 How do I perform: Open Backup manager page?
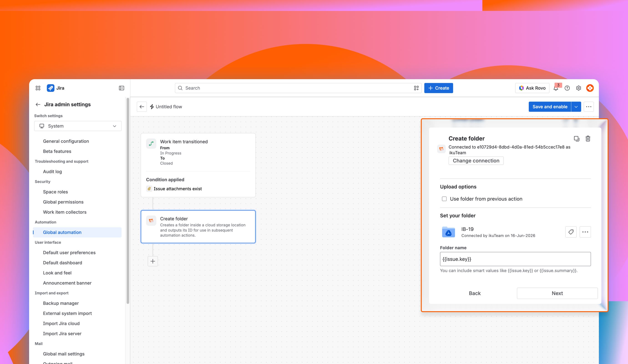point(61,303)
